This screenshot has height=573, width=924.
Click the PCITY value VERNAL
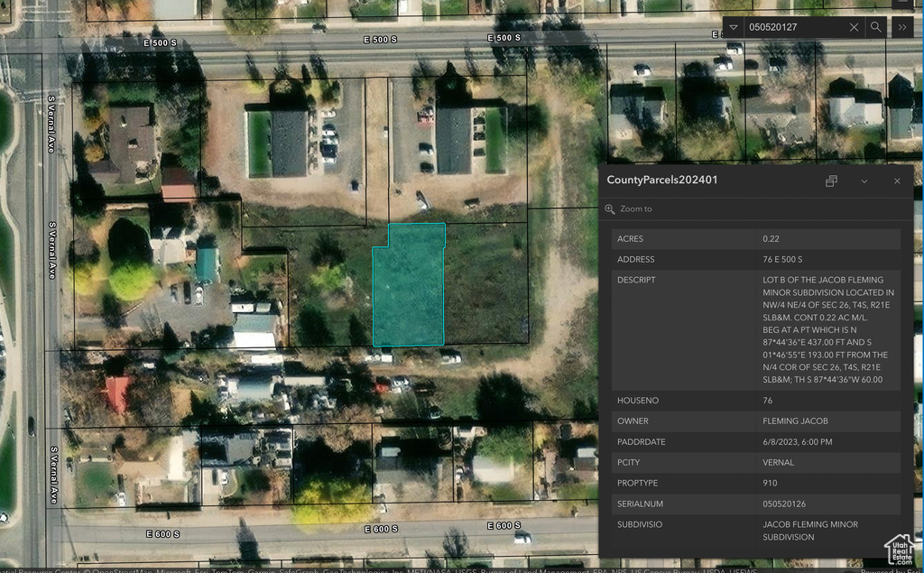click(x=778, y=462)
